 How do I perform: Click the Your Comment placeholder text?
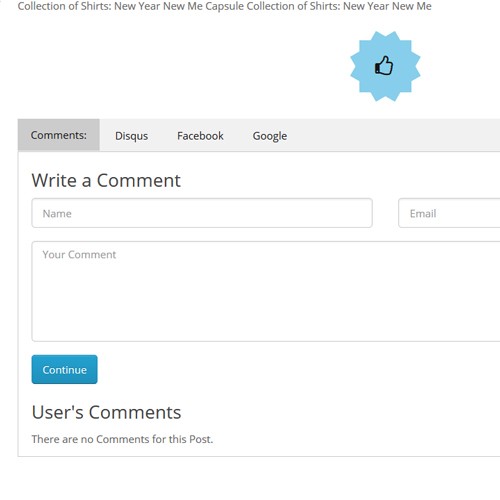point(79,255)
